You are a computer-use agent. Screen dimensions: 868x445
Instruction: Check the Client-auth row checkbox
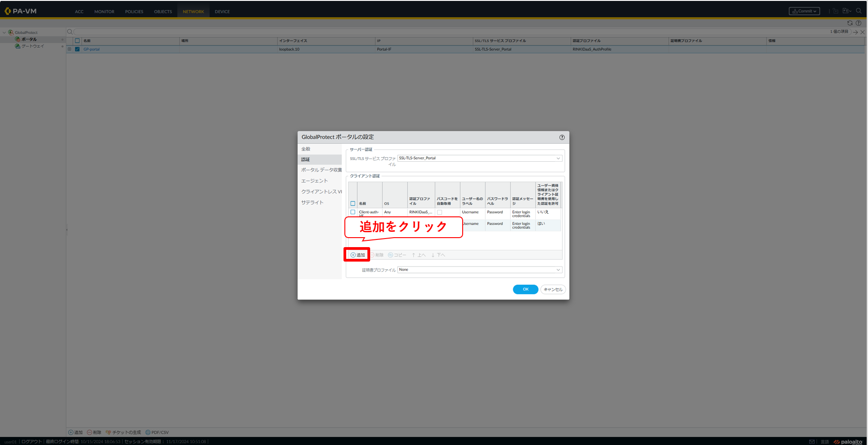[x=353, y=212]
